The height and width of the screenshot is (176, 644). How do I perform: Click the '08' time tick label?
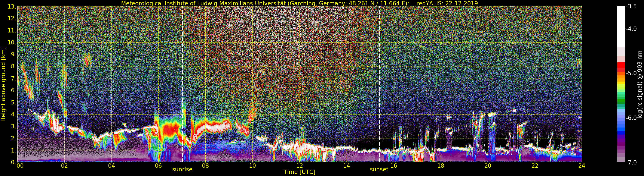point(205,166)
